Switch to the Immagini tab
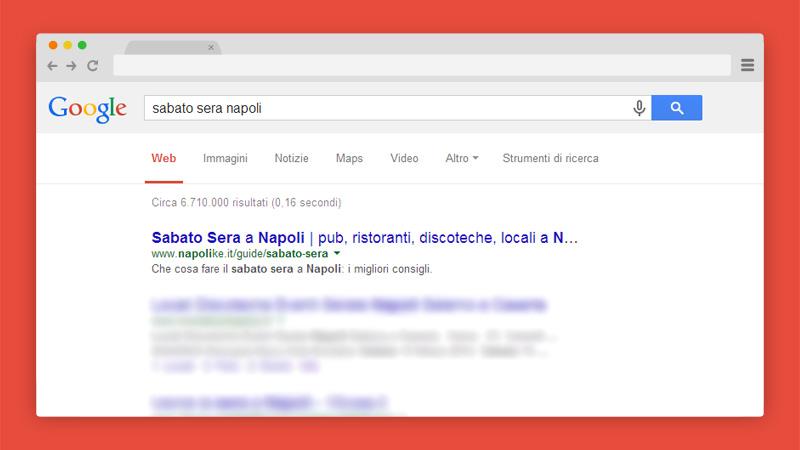 [225, 158]
